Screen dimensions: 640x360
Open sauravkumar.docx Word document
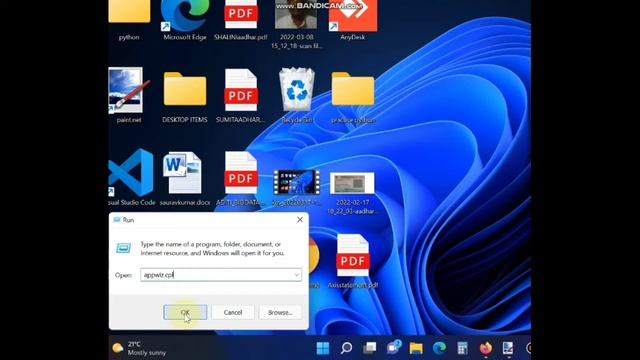tap(185, 178)
